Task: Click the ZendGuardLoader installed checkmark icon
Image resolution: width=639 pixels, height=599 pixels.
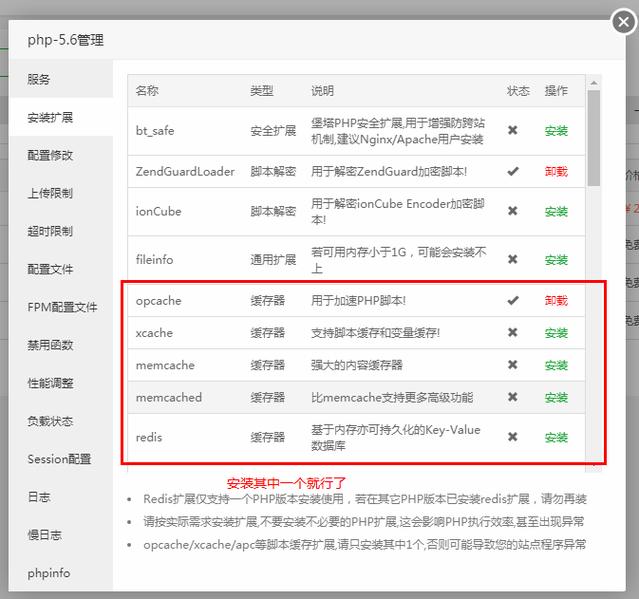Action: (513, 171)
